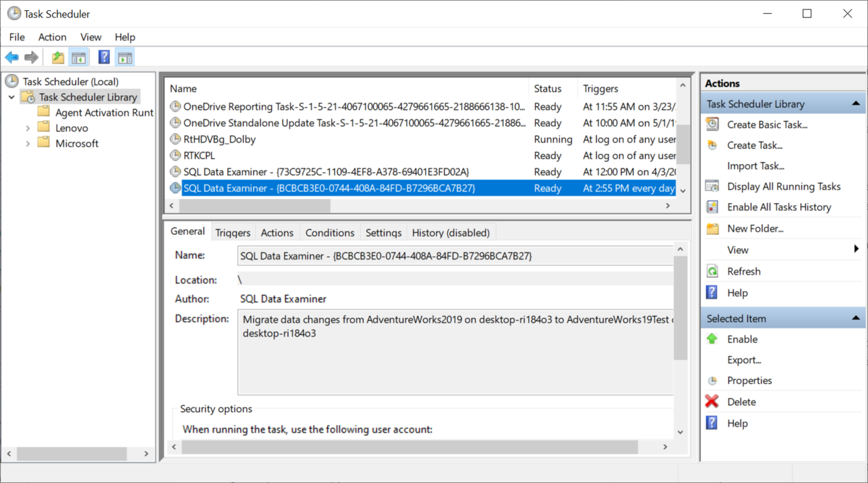The height and width of the screenshot is (483, 868).
Task: Select SQL Data Examiner {73C9725C...} task row
Action: 422,171
